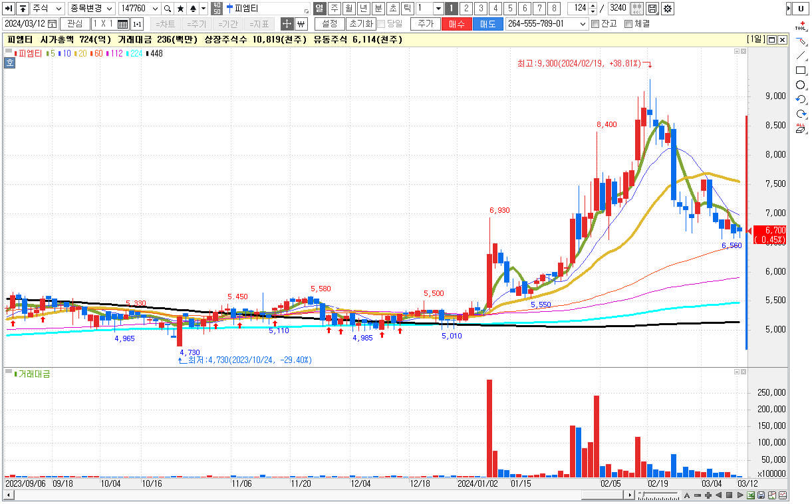Select the 년 yearly period tab
Screen dimensions: 812x504
pos(363,9)
